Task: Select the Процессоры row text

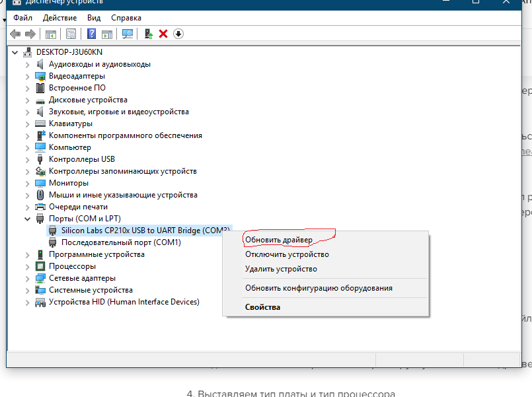Action: pyautogui.click(x=72, y=266)
